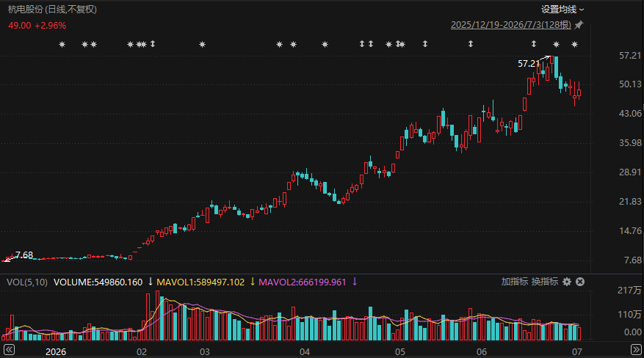Click the right double-chevron scroll button
Image resolution: width=644 pixels, height=358 pixels.
(636, 350)
